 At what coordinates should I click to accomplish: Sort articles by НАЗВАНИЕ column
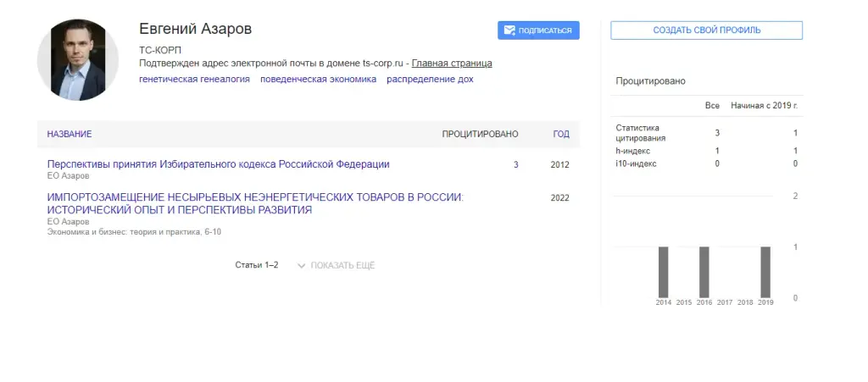click(x=70, y=134)
